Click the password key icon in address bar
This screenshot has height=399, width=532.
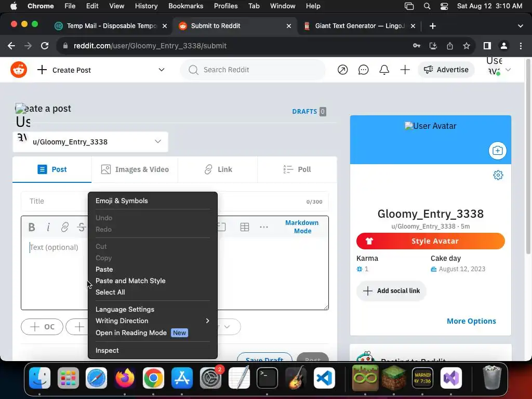[x=417, y=46]
